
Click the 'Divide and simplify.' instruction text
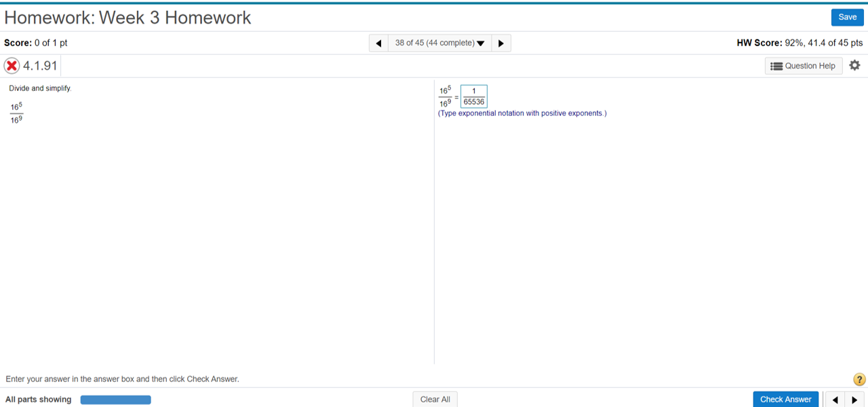40,88
